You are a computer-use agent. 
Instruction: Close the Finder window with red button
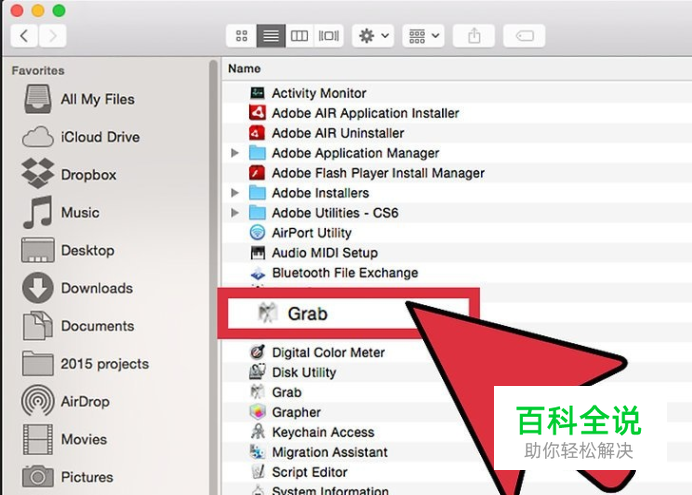(17, 10)
